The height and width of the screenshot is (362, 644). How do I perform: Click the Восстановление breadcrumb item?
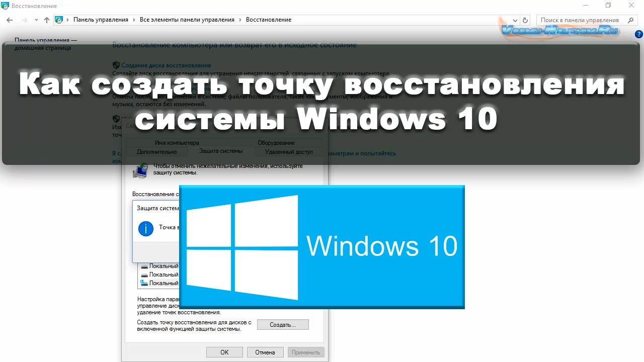pos(269,20)
